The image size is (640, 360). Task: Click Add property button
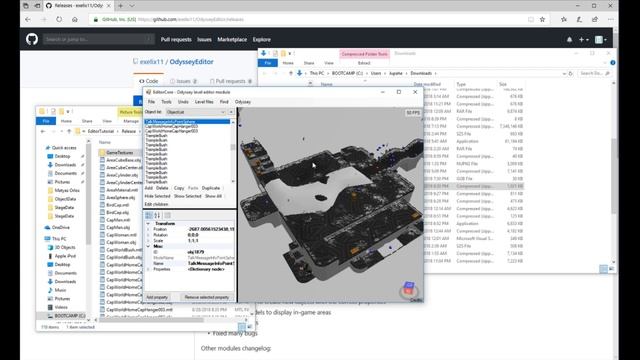[x=158, y=297]
